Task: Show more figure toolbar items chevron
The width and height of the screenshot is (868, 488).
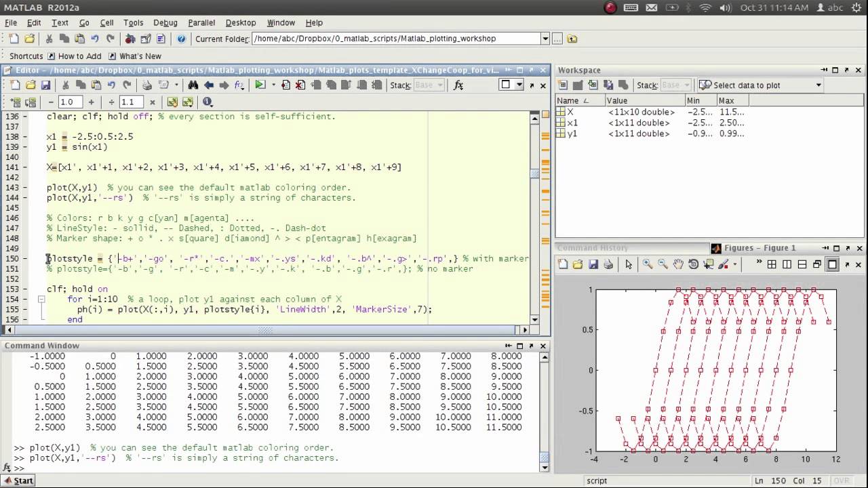Action: (758, 263)
